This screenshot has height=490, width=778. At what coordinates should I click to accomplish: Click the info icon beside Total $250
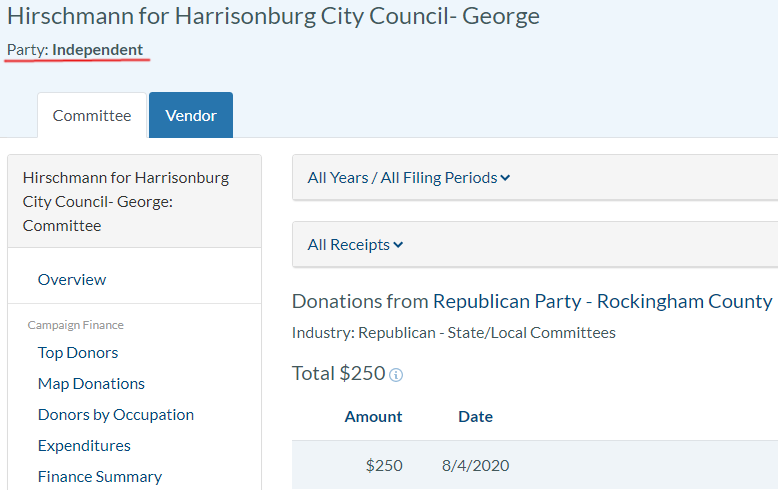[x=396, y=375]
